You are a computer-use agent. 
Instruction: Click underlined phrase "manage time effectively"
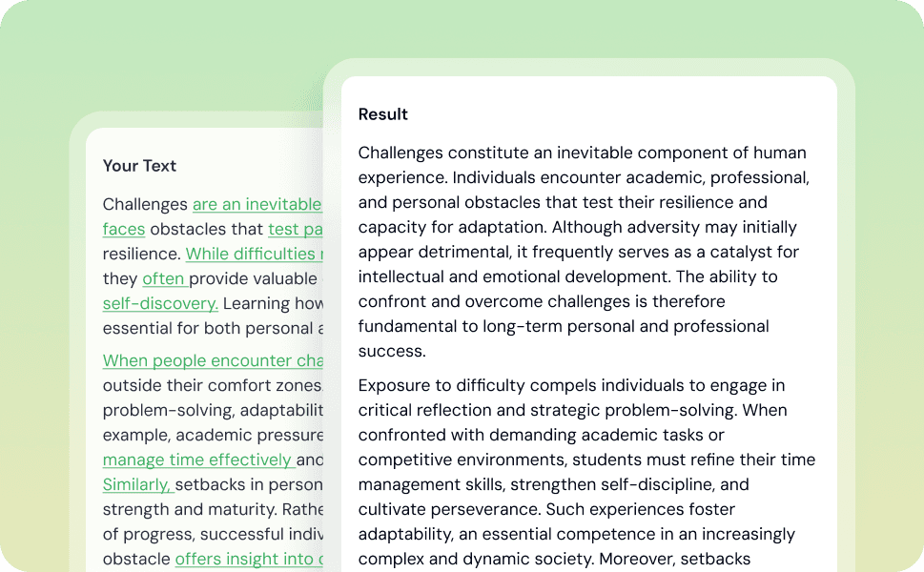coord(198,460)
